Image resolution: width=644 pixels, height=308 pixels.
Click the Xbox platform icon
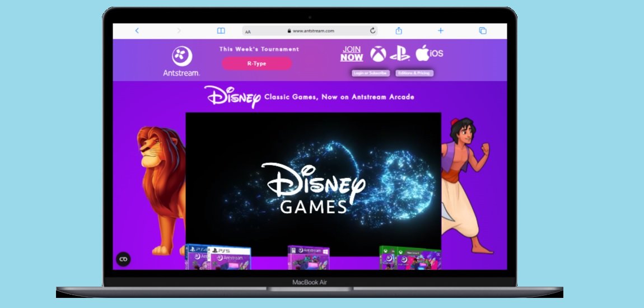coord(378,54)
